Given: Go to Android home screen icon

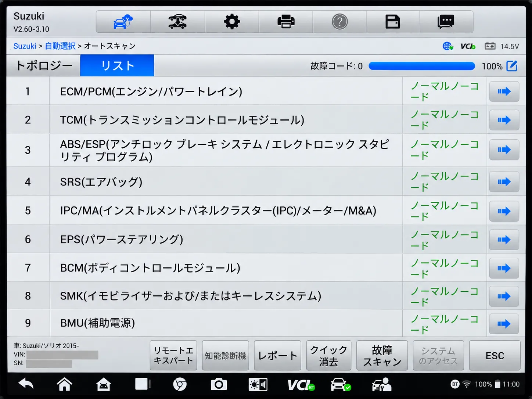Looking at the screenshot, I should tap(65, 384).
